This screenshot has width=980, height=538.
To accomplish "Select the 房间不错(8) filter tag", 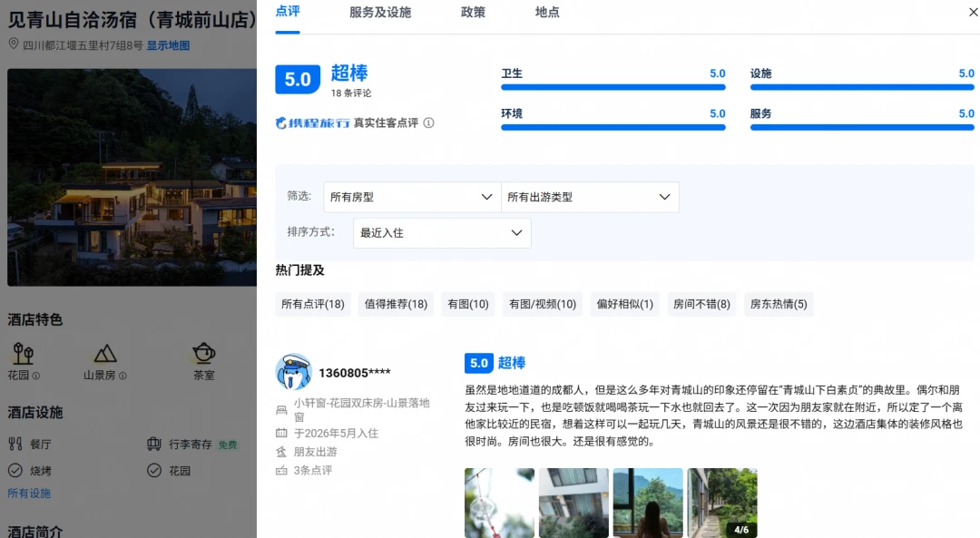I will click(701, 304).
